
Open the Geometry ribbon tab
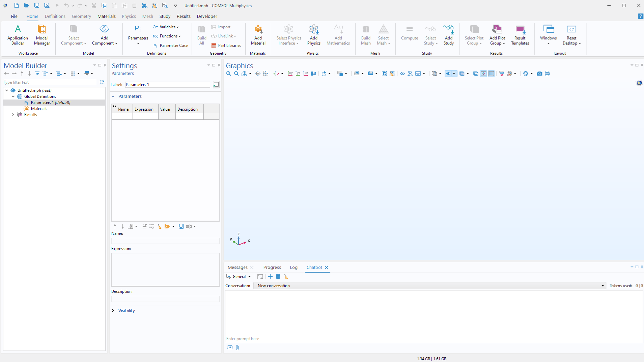click(x=81, y=16)
